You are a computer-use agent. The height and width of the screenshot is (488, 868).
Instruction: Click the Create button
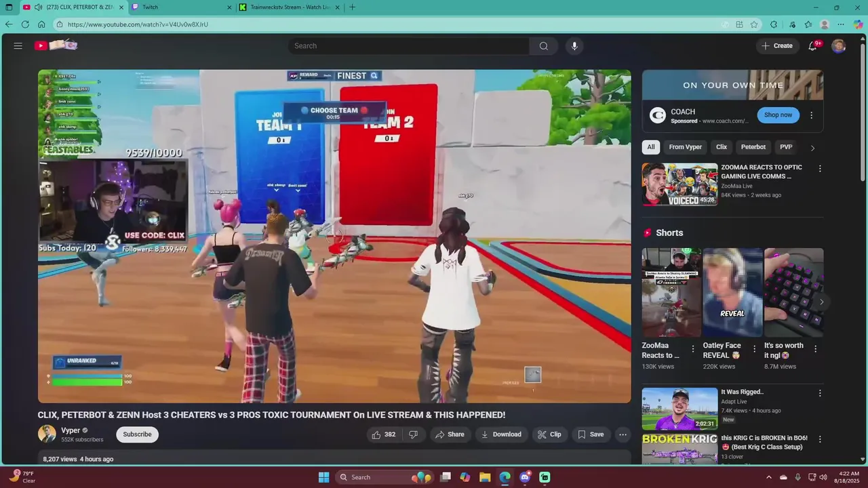click(777, 46)
